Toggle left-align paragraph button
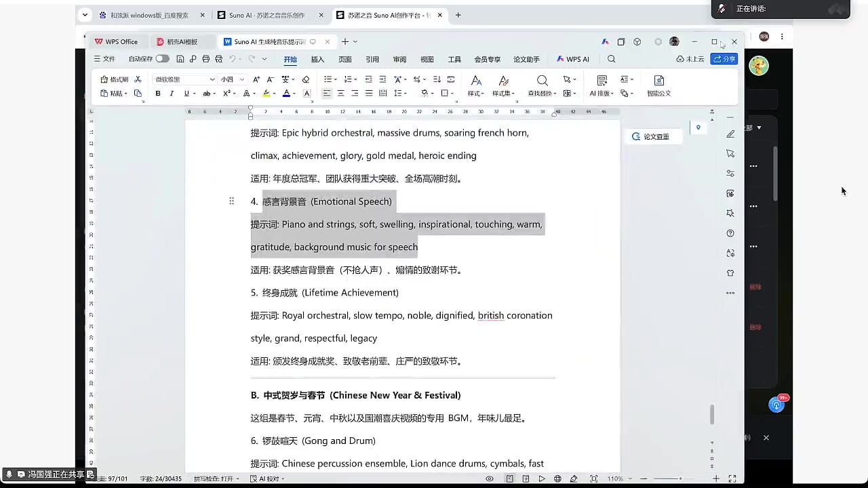Screen dimensions: 868x488 pos(327,94)
